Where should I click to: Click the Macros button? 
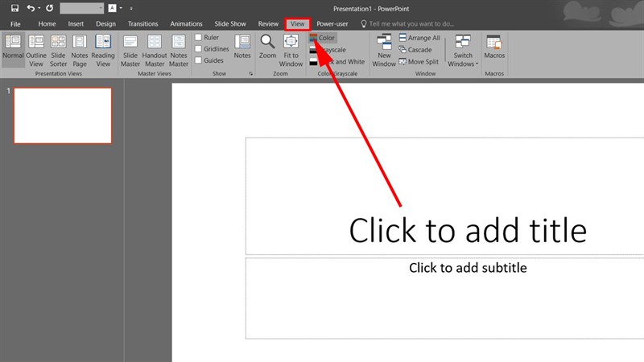point(494,47)
